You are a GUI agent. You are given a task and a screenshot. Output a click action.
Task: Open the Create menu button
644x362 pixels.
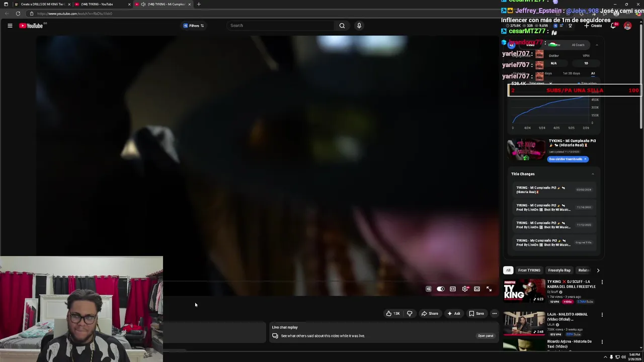coord(594,26)
